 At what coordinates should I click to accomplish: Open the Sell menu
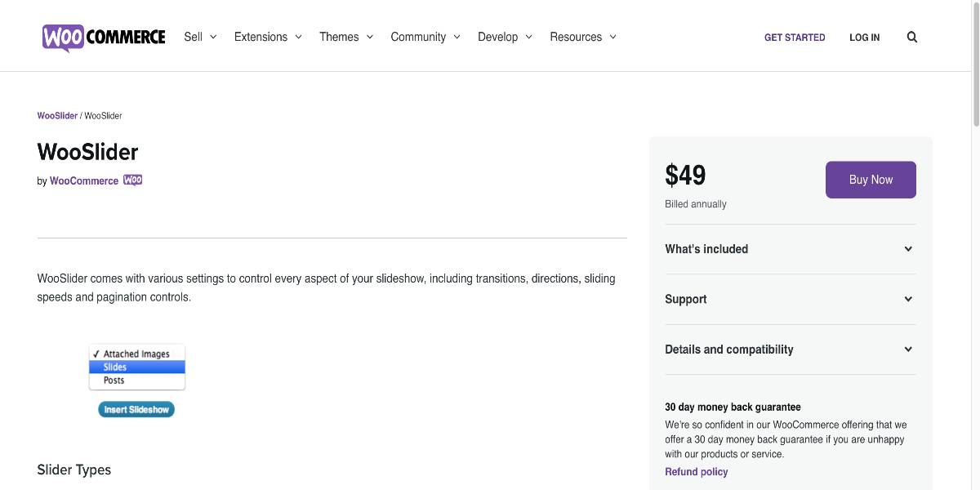(x=200, y=37)
